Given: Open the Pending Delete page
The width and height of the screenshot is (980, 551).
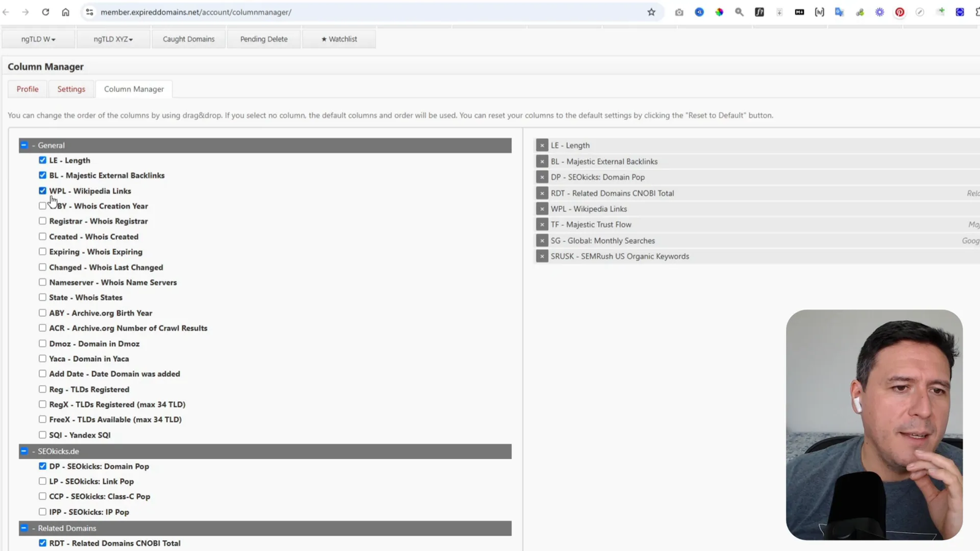Looking at the screenshot, I should coord(264,39).
